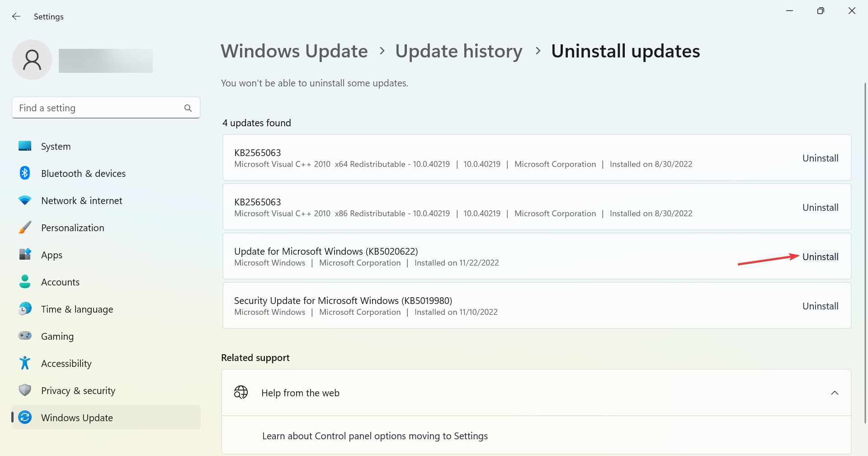
Task: Uninstall KB2565063 x64 Redistributable
Action: click(820, 158)
